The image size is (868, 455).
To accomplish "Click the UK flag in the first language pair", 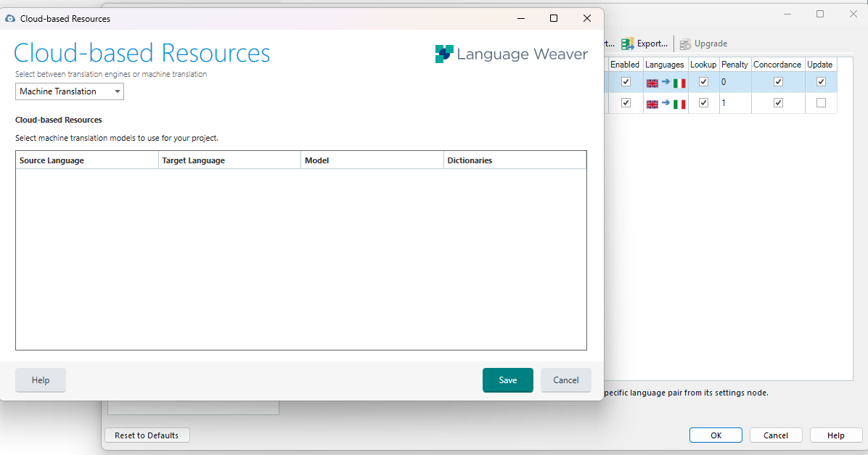I will pyautogui.click(x=652, y=83).
